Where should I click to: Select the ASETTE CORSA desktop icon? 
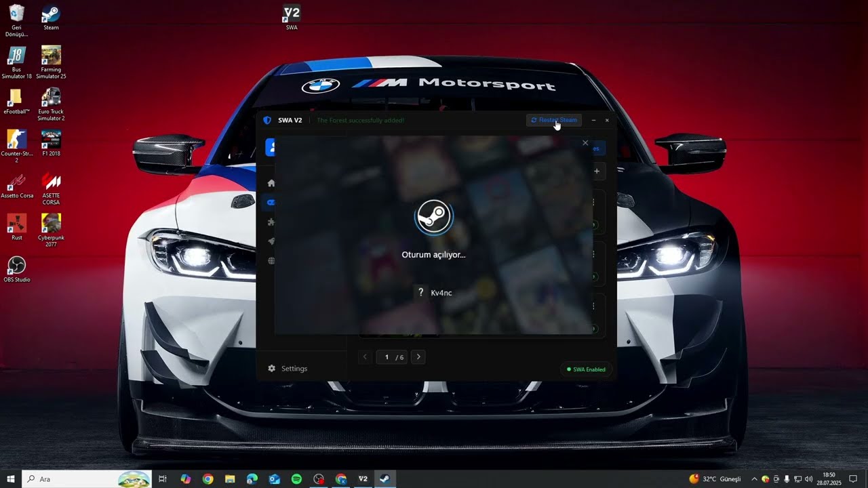(51, 189)
